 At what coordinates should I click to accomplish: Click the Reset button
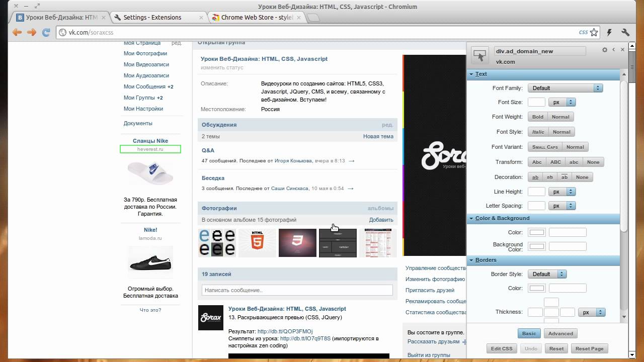(556, 348)
